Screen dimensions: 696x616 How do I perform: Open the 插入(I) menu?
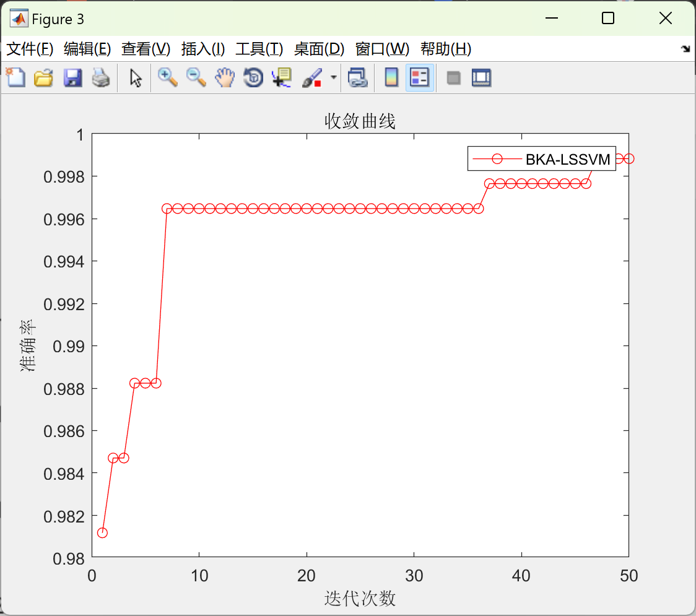click(x=203, y=49)
